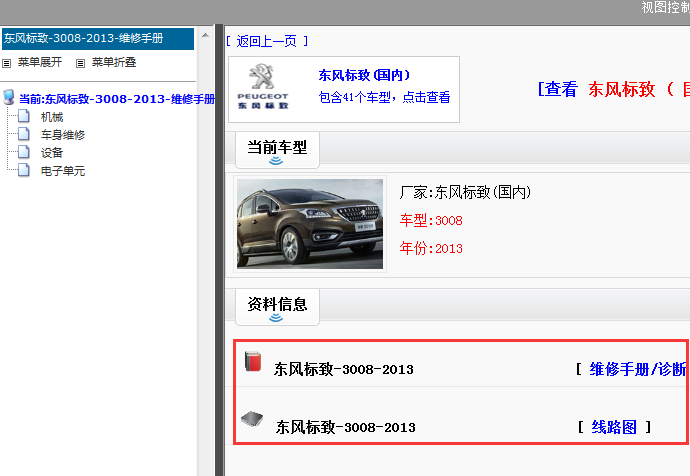Screen dimensions: 690x476
Task: Open the 维修手册/诊断 link
Action: pos(638,369)
